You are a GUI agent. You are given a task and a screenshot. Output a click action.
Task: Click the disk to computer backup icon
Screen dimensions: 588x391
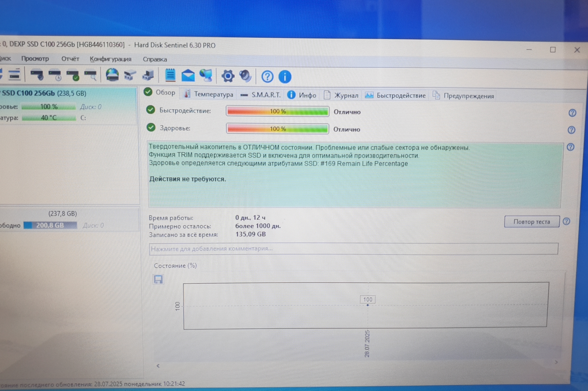click(x=148, y=75)
